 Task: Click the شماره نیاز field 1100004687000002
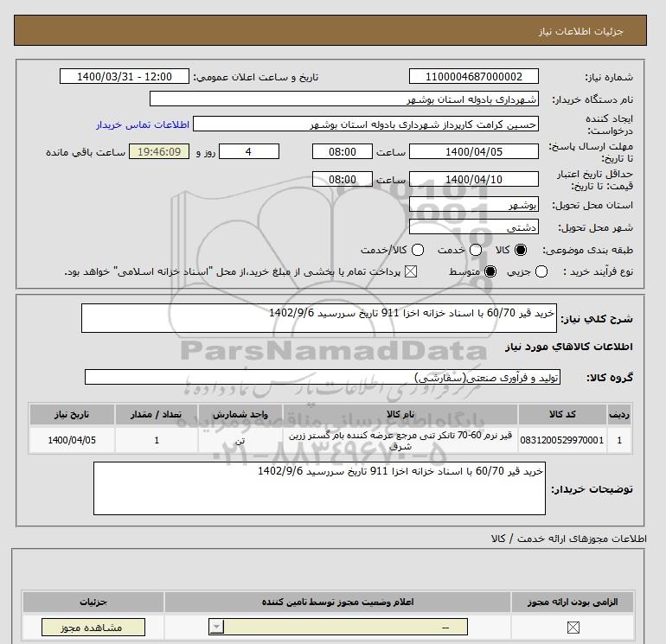tap(474, 76)
